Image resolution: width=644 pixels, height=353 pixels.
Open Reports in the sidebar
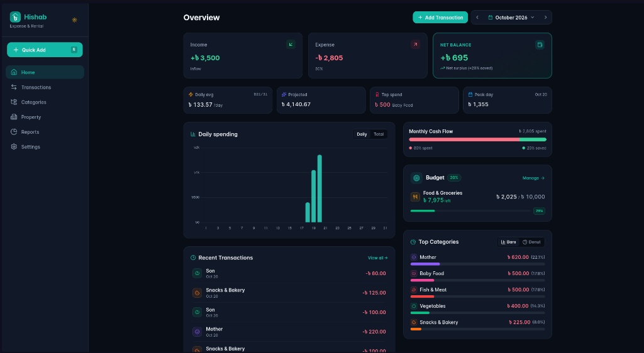click(45, 132)
